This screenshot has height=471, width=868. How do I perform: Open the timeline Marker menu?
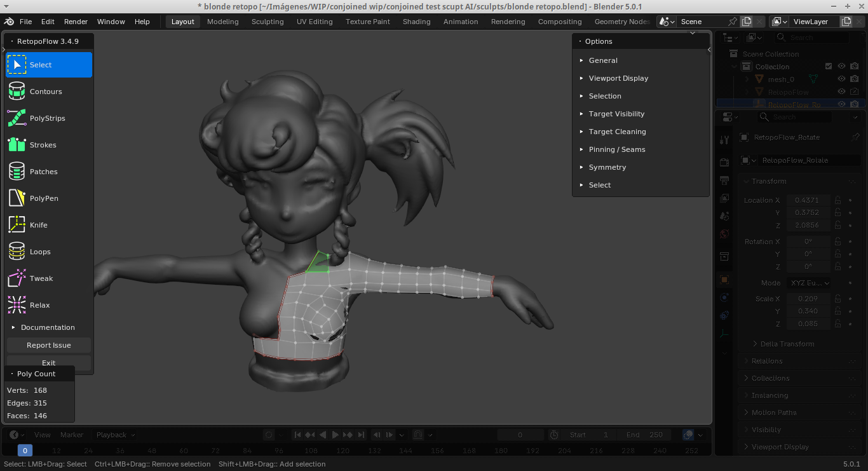coord(72,435)
